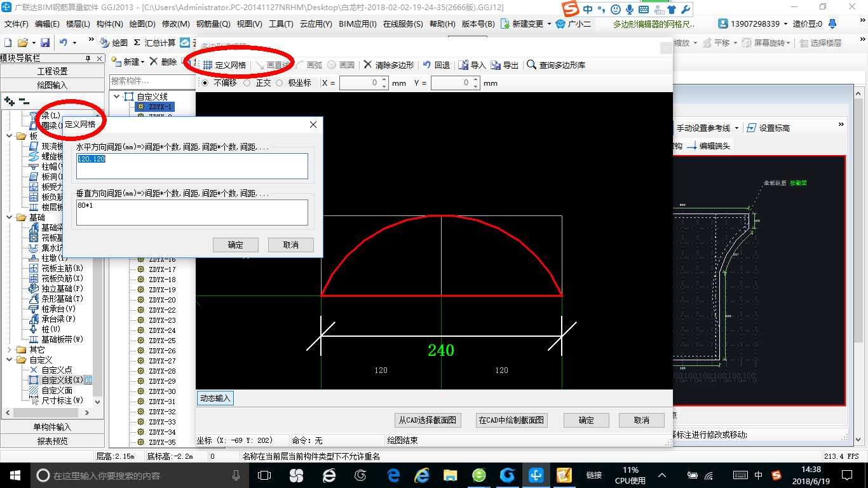Click the undo arrow in main toolbar
Viewport: 868px width, 488px height.
click(64, 43)
